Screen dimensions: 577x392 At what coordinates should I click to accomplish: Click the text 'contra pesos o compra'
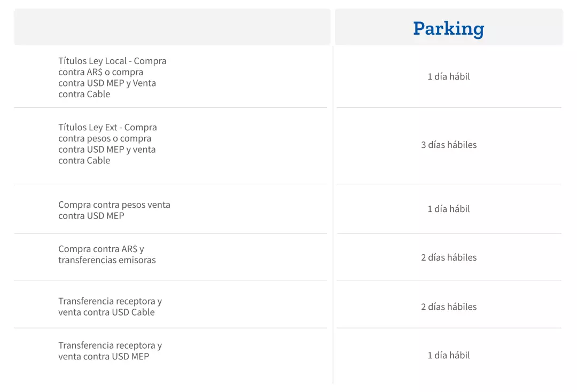click(x=105, y=138)
